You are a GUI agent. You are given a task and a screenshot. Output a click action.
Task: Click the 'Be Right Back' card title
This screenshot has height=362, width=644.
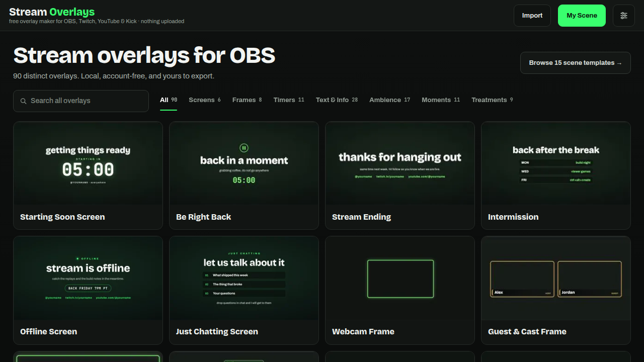(x=203, y=217)
